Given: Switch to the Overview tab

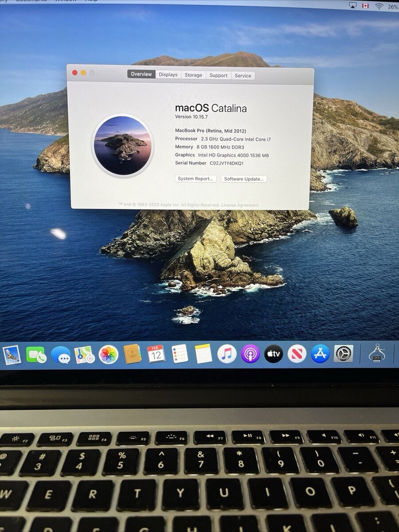Looking at the screenshot, I should (x=141, y=74).
